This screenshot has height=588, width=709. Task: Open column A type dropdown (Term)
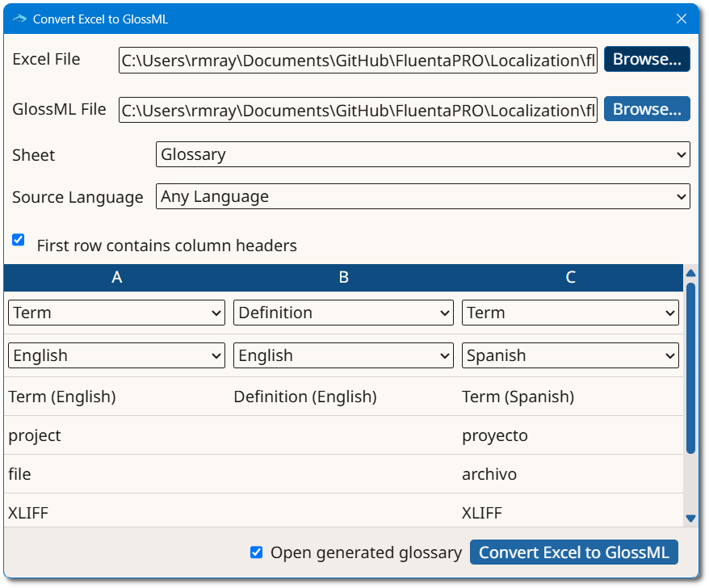(x=116, y=313)
